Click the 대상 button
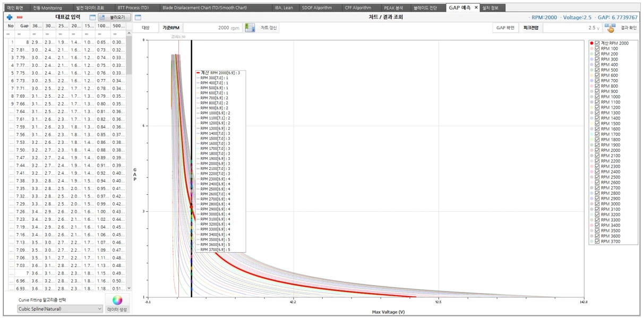 (x=145, y=28)
